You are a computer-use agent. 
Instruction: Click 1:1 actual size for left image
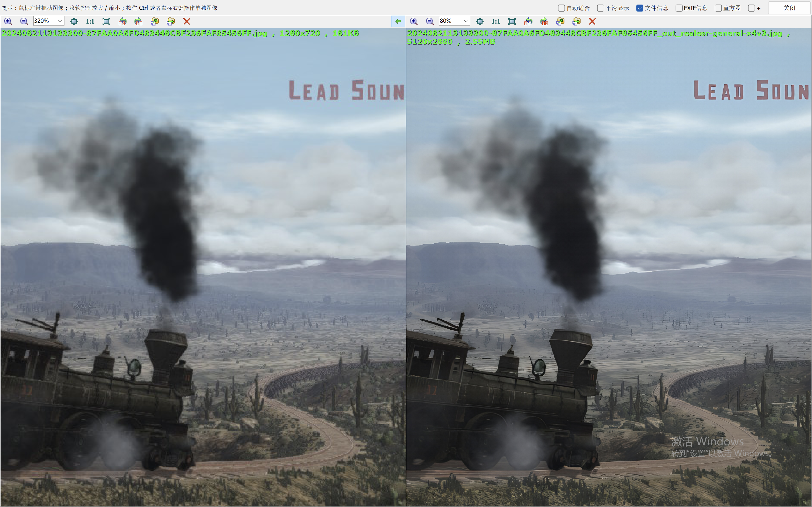pos(90,21)
